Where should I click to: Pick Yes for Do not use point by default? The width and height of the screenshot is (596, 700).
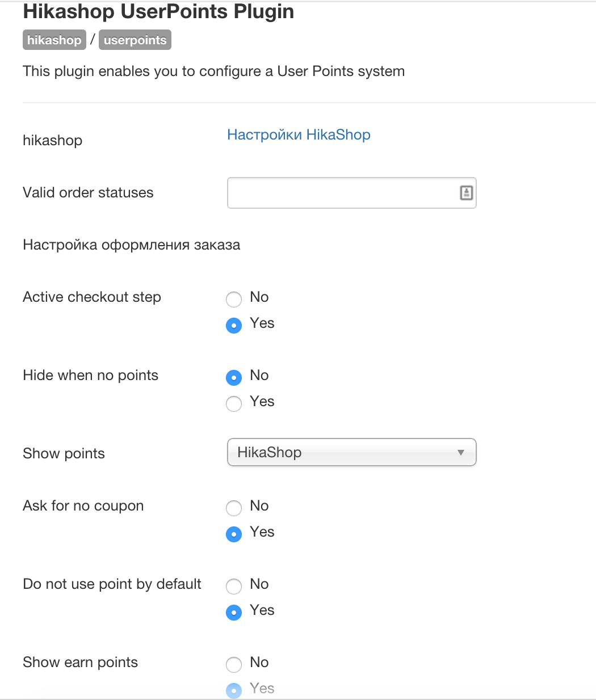pyautogui.click(x=234, y=613)
